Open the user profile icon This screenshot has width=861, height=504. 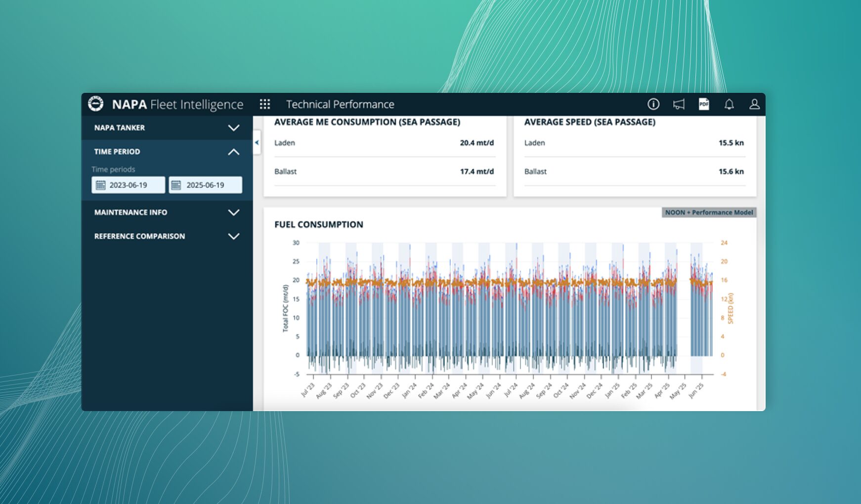point(754,104)
